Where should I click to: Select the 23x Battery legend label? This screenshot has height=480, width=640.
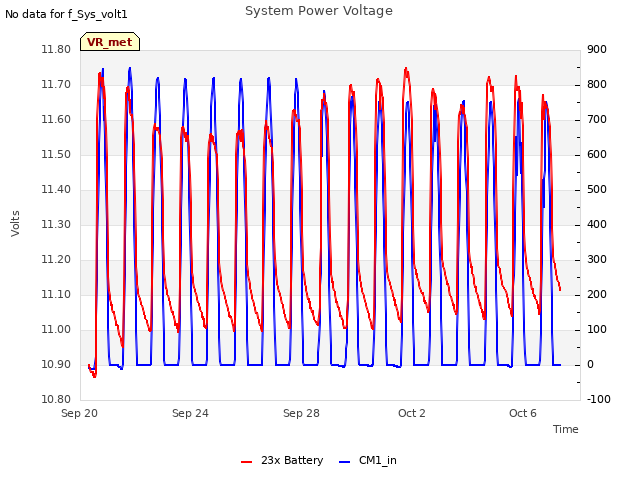tap(292, 460)
